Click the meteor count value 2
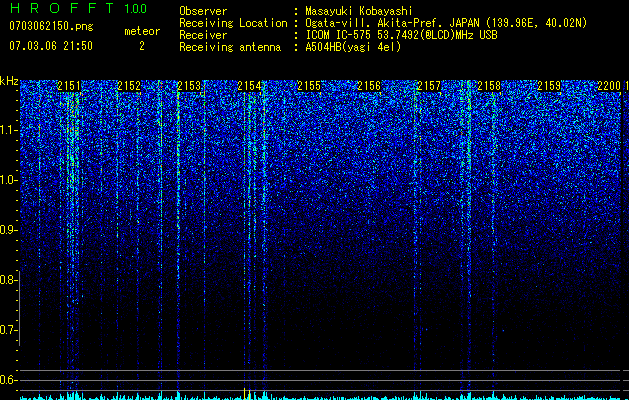The width and height of the screenshot is (629, 400). (142, 46)
